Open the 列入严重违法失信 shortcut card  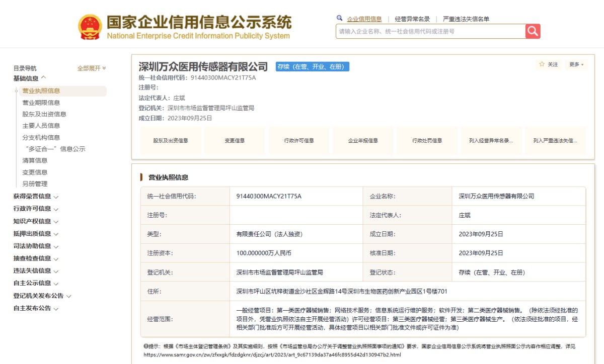555,140
